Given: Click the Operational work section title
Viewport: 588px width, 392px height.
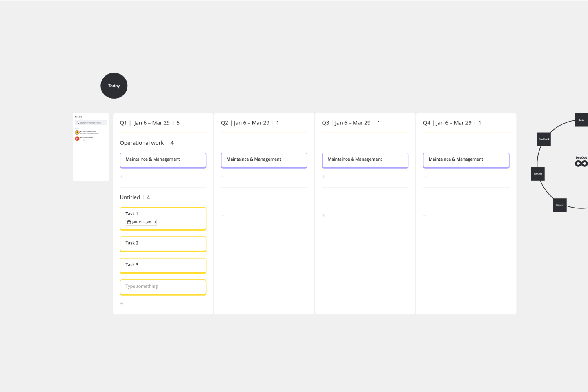Looking at the screenshot, I should (142, 143).
